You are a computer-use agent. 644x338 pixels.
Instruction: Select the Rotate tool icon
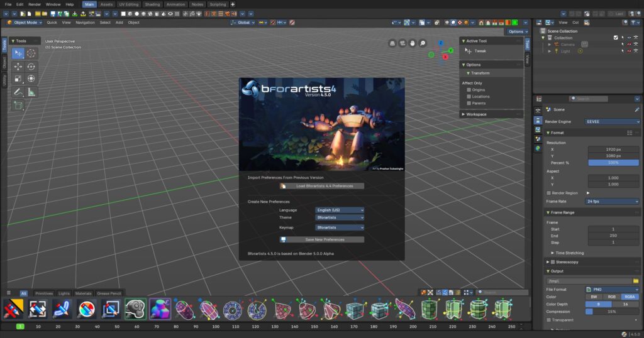[x=31, y=67]
